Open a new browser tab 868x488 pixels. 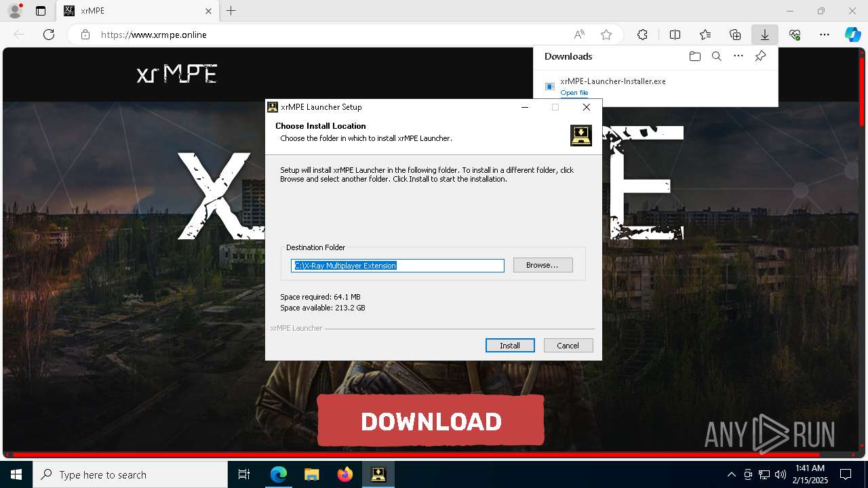(x=231, y=11)
